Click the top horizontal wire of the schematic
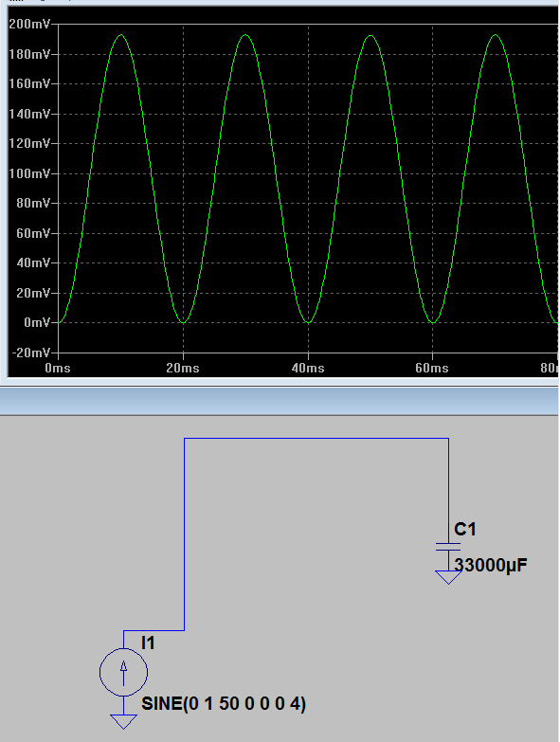Viewport: 560px width, 742px height. (x=316, y=438)
